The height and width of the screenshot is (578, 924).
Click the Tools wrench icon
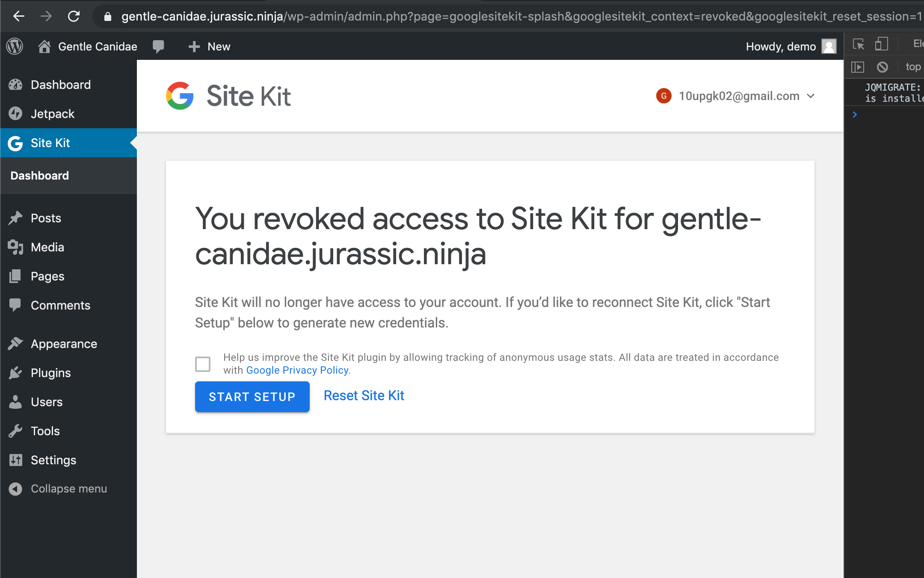pos(15,431)
